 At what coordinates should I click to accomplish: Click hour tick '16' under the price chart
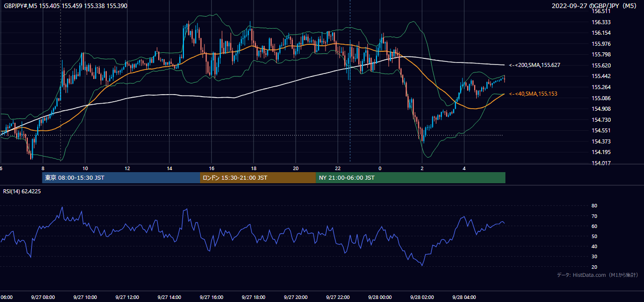coord(211,169)
